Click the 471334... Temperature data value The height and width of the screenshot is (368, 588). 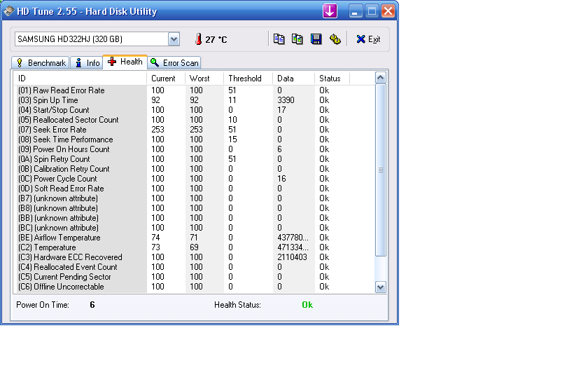[x=293, y=247]
